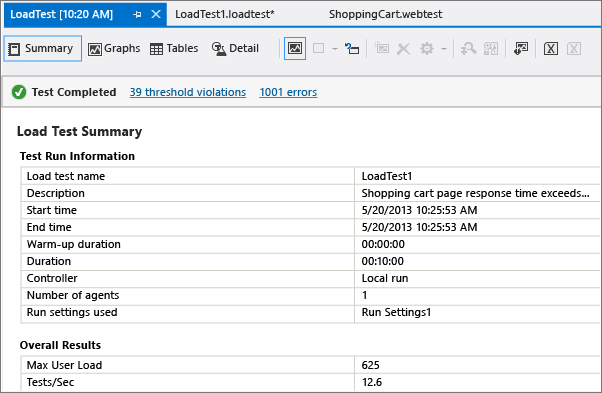Click the graph with down arrow icon
This screenshot has height=393, width=602.
(521, 49)
